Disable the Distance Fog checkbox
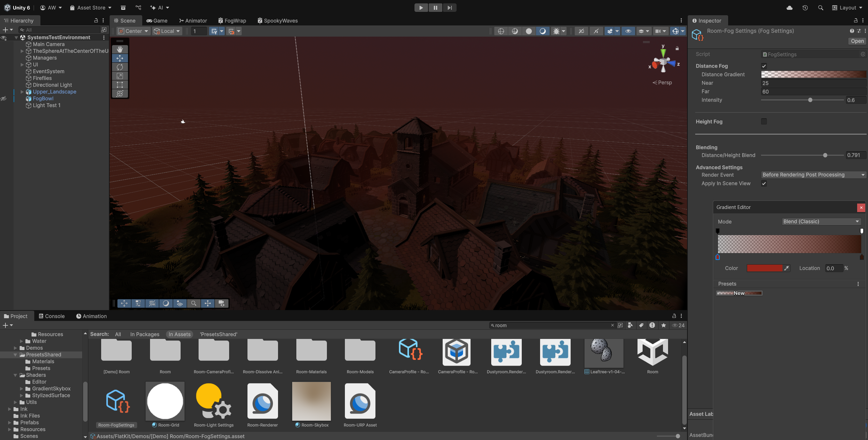 click(x=764, y=66)
